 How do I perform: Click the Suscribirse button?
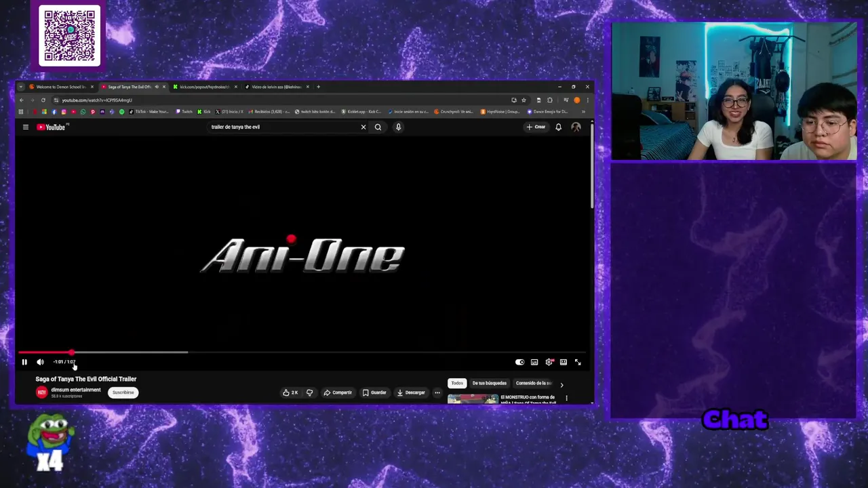(123, 392)
